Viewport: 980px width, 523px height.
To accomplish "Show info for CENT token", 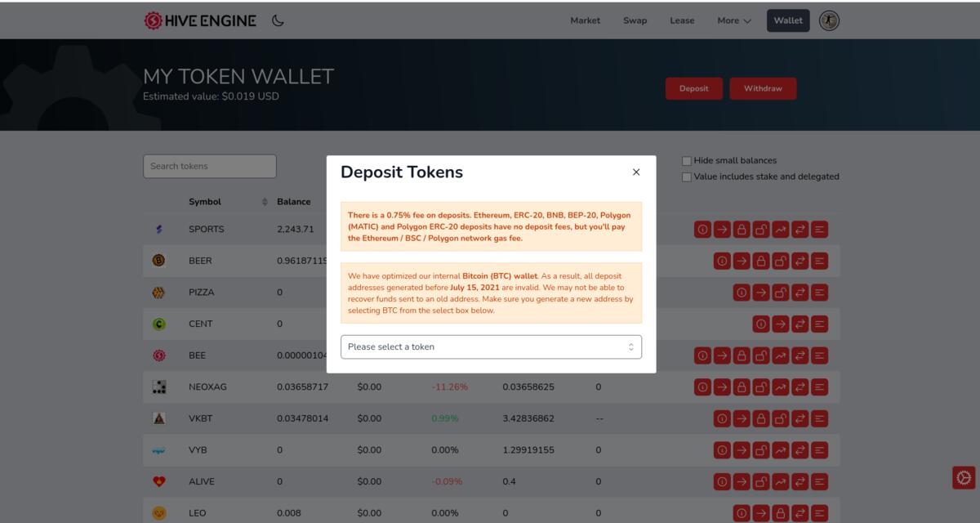I will point(761,324).
